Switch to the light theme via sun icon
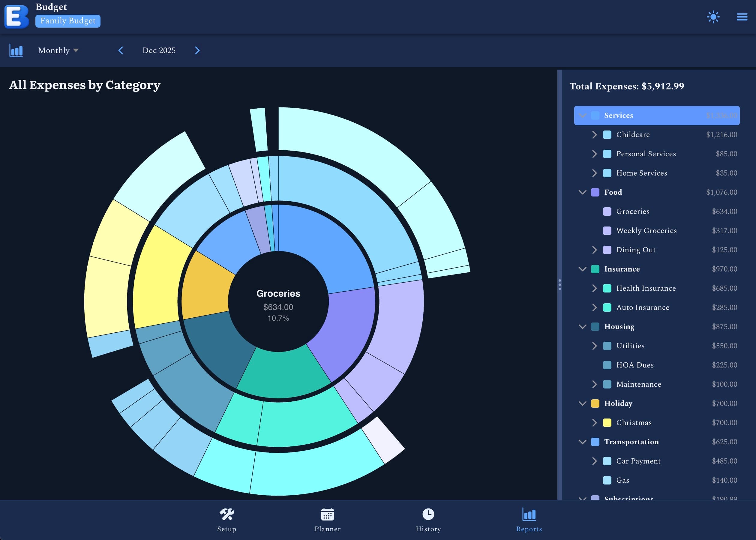 click(x=713, y=17)
